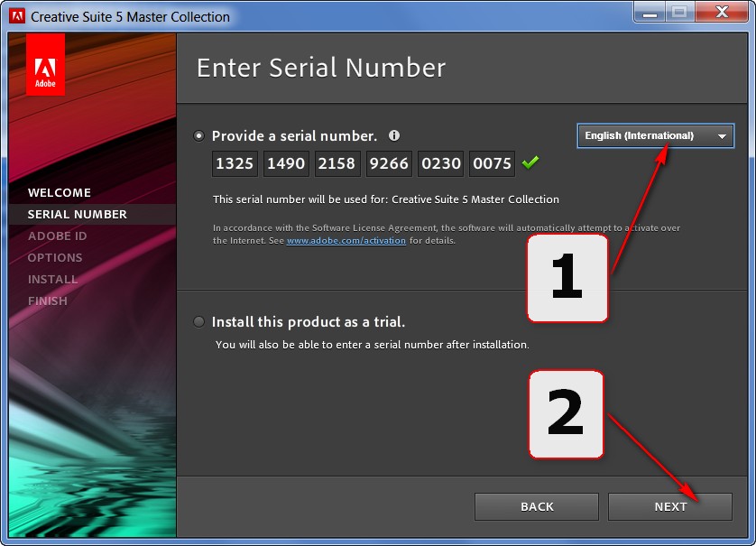Click the dropdown arrow on the language selector
The image size is (756, 546).
[x=723, y=135]
